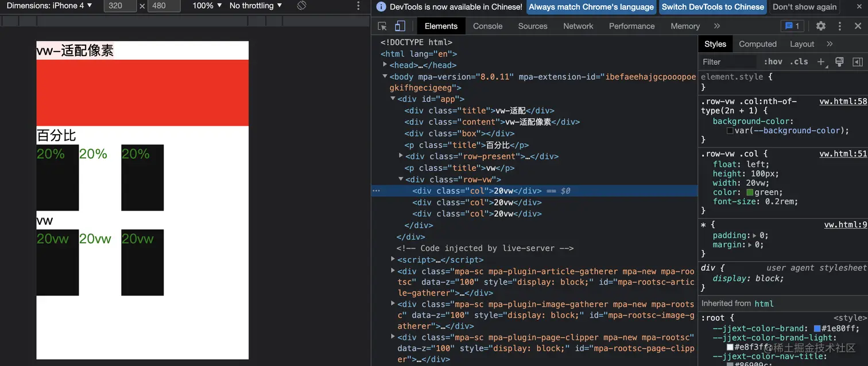
Task: Expand the mpa-plugin-article-gatherer div node
Action: point(393,271)
